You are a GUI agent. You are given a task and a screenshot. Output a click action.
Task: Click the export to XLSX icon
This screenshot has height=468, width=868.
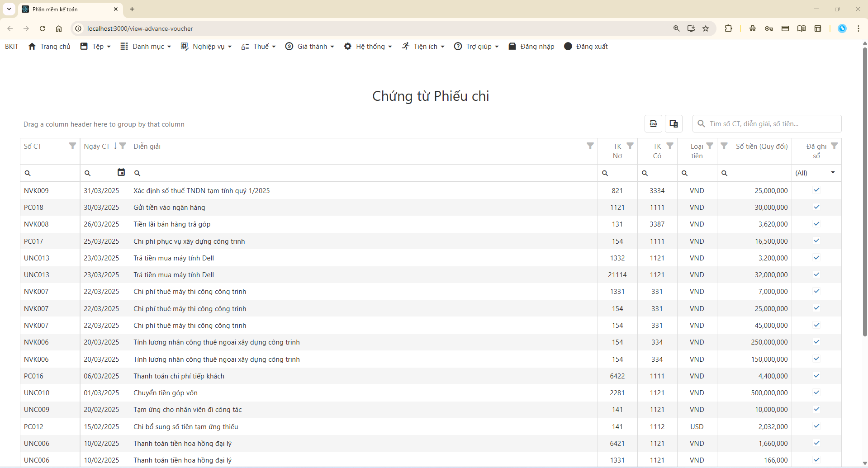[653, 124]
